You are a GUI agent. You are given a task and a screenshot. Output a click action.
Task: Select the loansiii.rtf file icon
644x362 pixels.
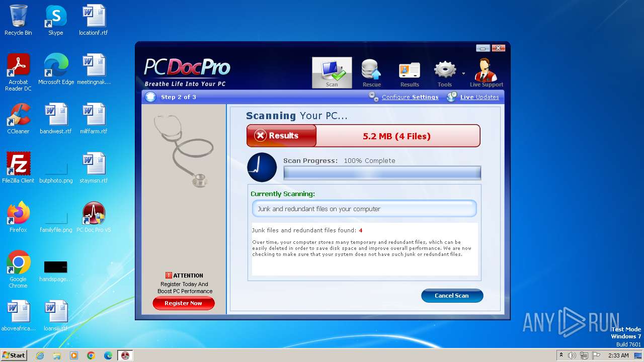point(56,316)
